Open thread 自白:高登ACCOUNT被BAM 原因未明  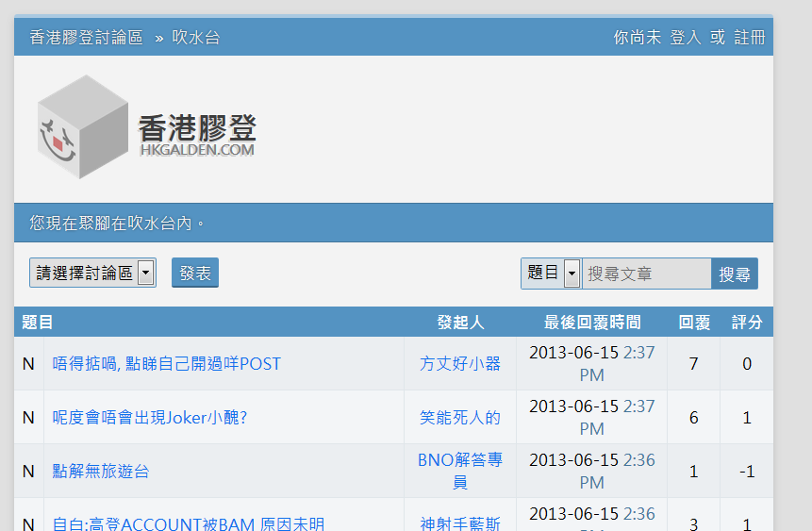[189, 523]
